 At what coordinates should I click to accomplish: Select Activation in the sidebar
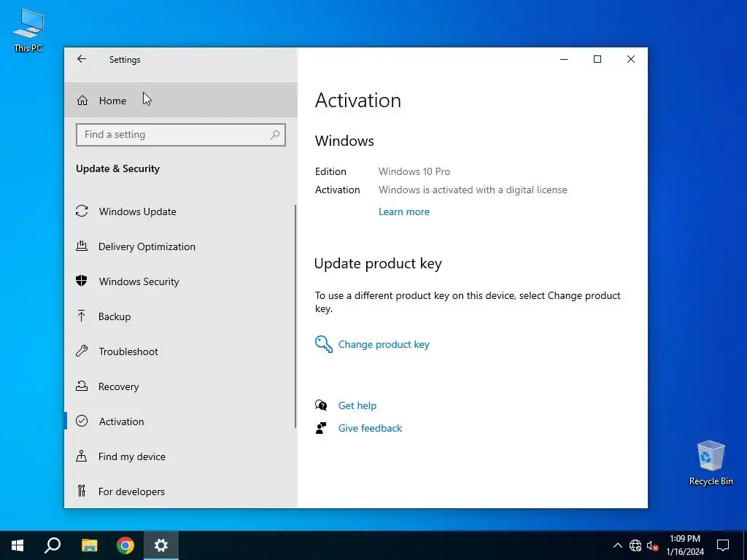coord(179,421)
